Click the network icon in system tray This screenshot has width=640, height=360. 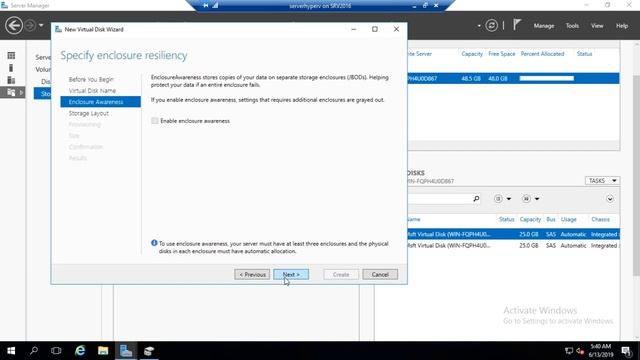pyautogui.click(x=569, y=351)
